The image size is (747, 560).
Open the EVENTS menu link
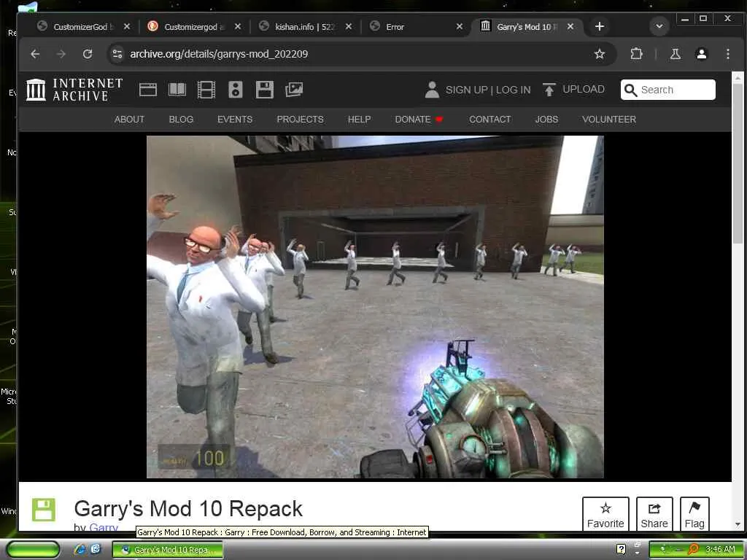[235, 120]
